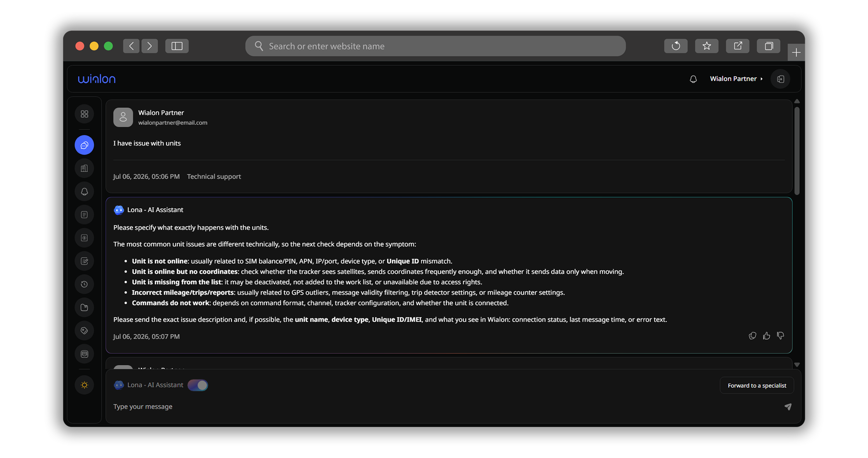Toggle the Lona AI Assistant switch
The height and width of the screenshot is (458, 868).
point(198,385)
